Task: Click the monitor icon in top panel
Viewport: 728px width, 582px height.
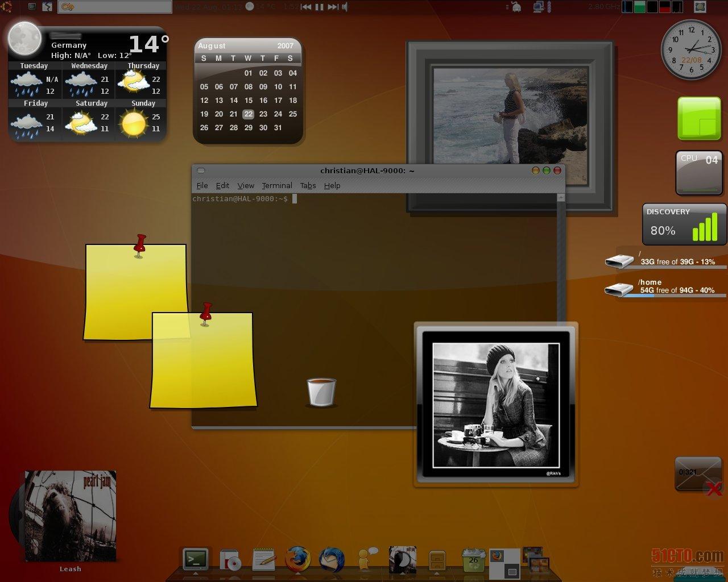Action: point(32,7)
